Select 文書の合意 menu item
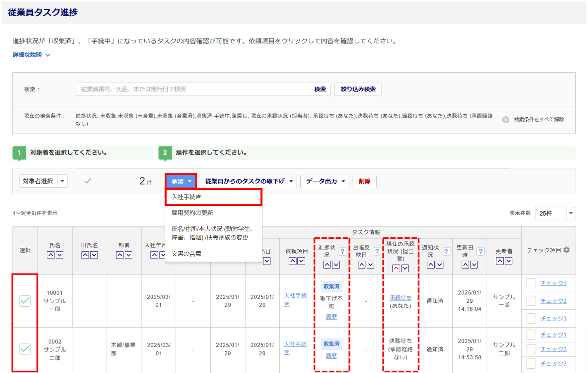Screen dimensions: 588x373 point(213,254)
